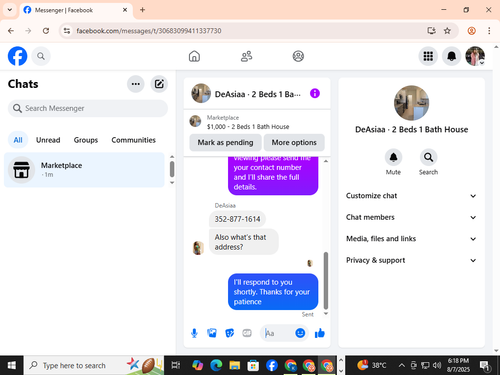Screen dimensions: 500x375
Task: Attach a photo with image icon
Action: coord(212,333)
